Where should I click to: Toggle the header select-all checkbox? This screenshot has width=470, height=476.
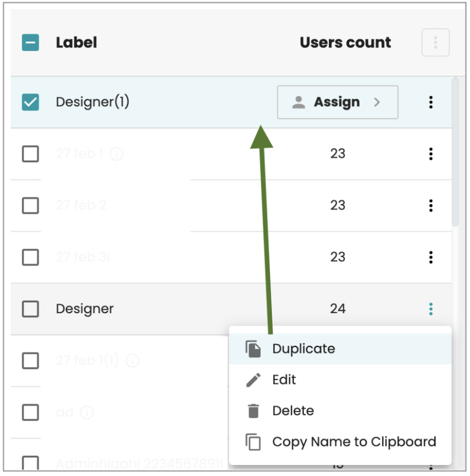click(x=31, y=43)
